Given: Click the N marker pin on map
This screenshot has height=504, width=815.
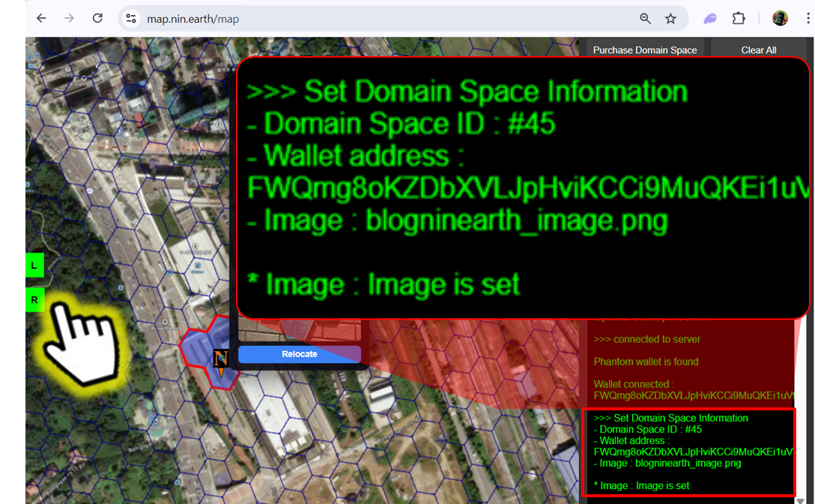Looking at the screenshot, I should pos(220,360).
